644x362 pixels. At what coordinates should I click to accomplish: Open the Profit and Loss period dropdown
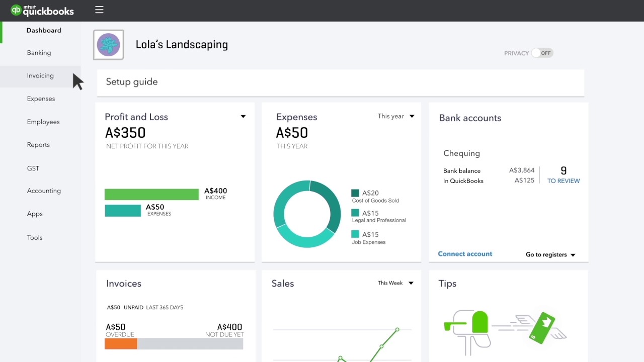coord(243,117)
